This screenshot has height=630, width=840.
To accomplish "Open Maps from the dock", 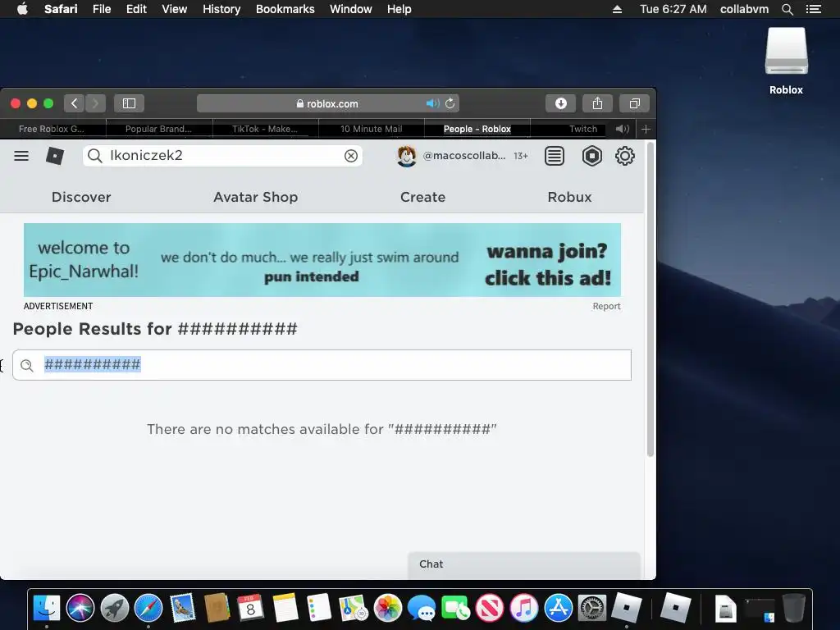I will (353, 608).
